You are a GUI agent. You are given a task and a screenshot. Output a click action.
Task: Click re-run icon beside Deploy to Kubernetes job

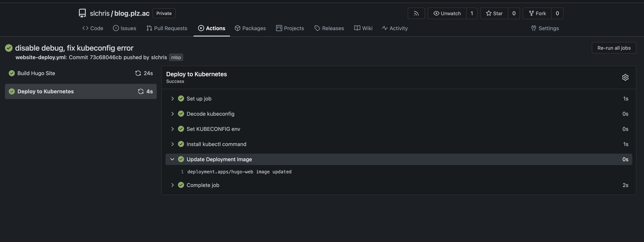click(141, 91)
